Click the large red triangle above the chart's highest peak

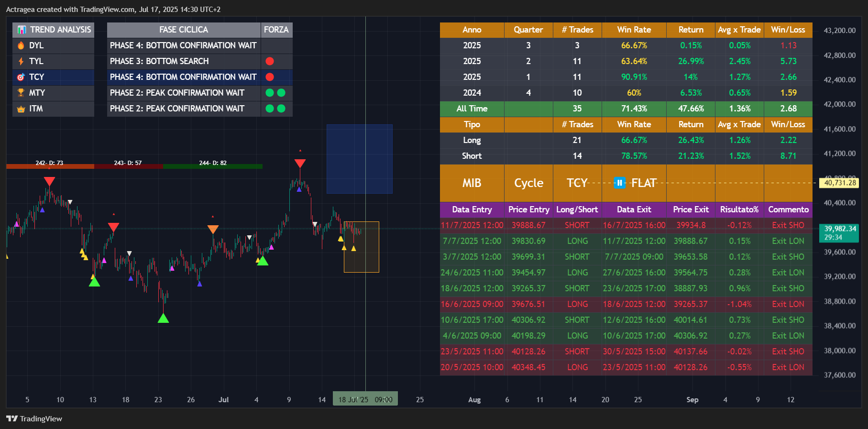coord(300,164)
